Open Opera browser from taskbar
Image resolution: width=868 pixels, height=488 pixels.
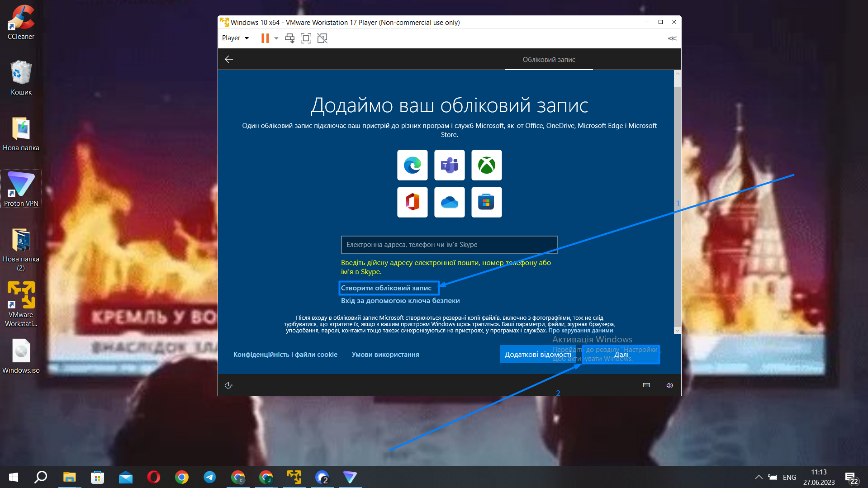click(x=153, y=477)
